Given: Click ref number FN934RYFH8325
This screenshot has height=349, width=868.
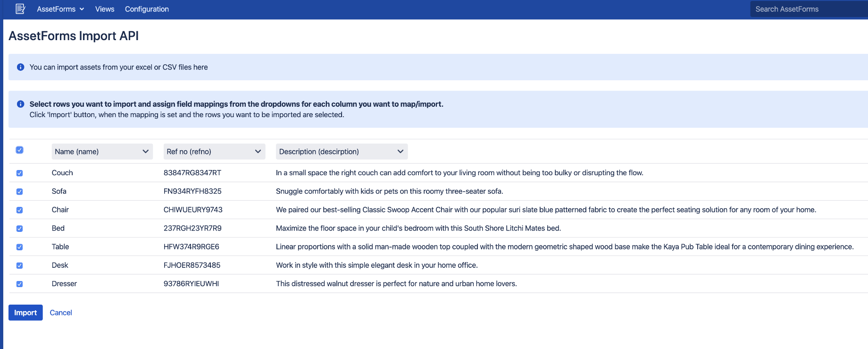Looking at the screenshot, I should 192,191.
